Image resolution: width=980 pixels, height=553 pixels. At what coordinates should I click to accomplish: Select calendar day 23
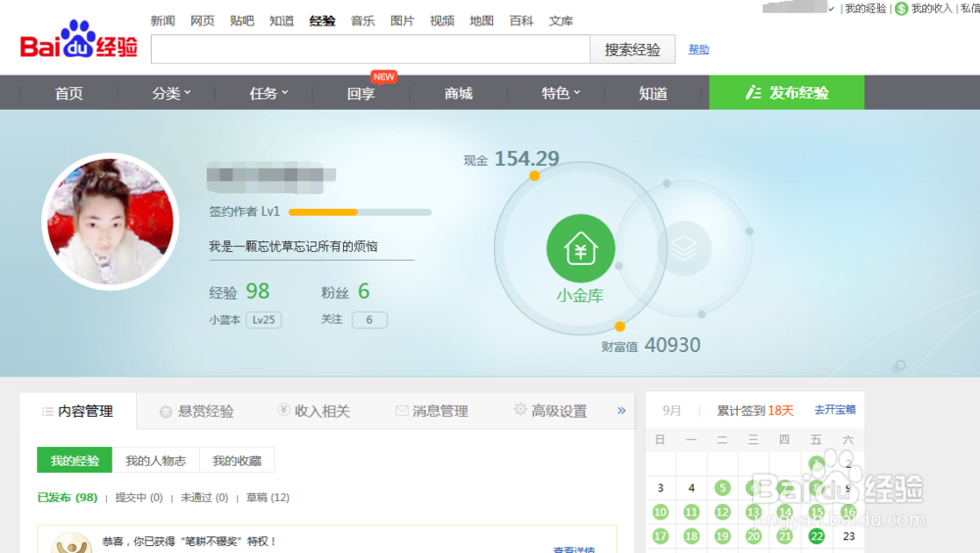point(848,536)
